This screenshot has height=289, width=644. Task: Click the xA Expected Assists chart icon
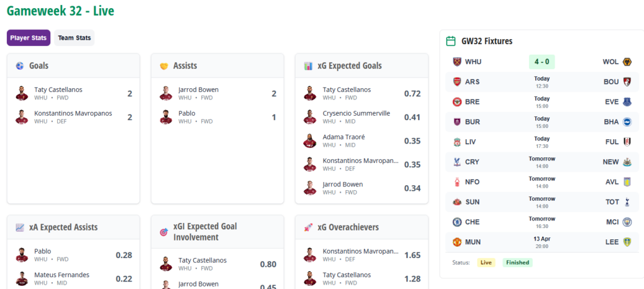(x=20, y=227)
